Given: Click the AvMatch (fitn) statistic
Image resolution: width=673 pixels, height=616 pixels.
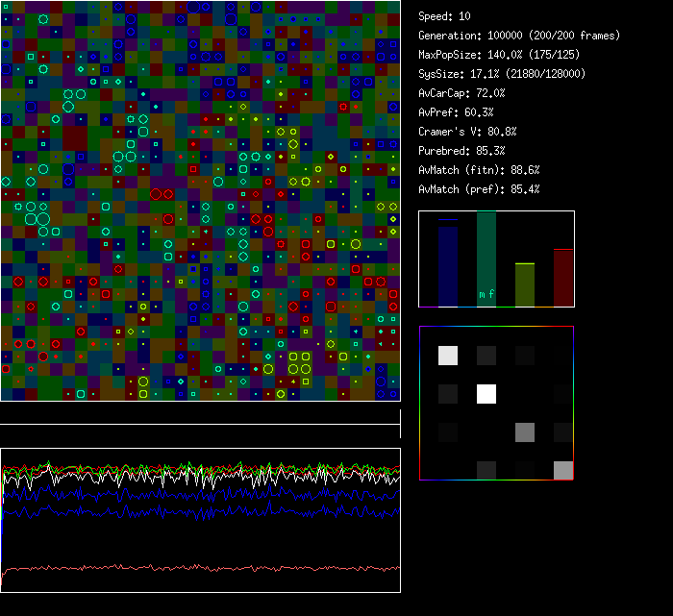Looking at the screenshot, I should click(479, 170).
